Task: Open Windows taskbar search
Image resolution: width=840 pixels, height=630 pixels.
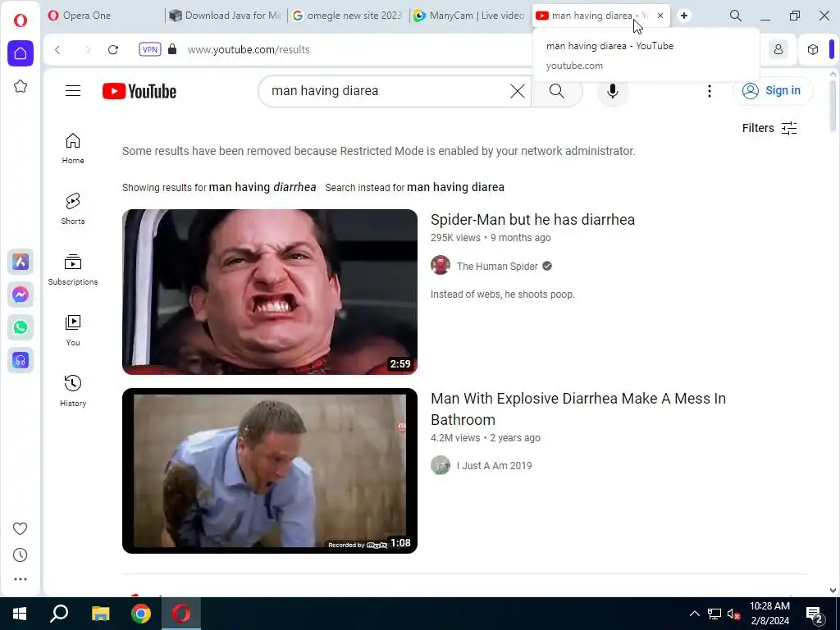Action: (59, 614)
